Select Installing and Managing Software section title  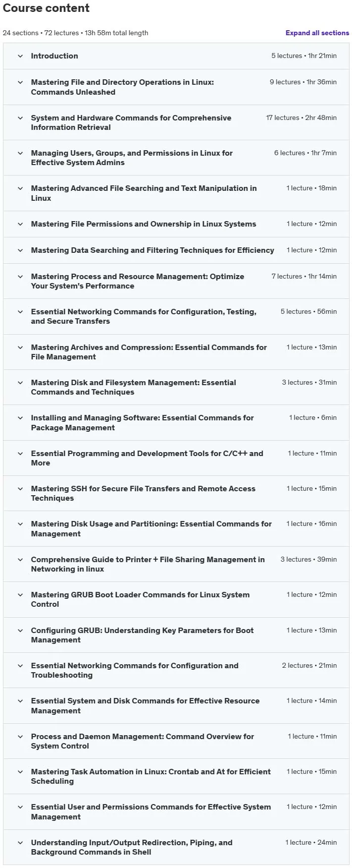pos(142,423)
